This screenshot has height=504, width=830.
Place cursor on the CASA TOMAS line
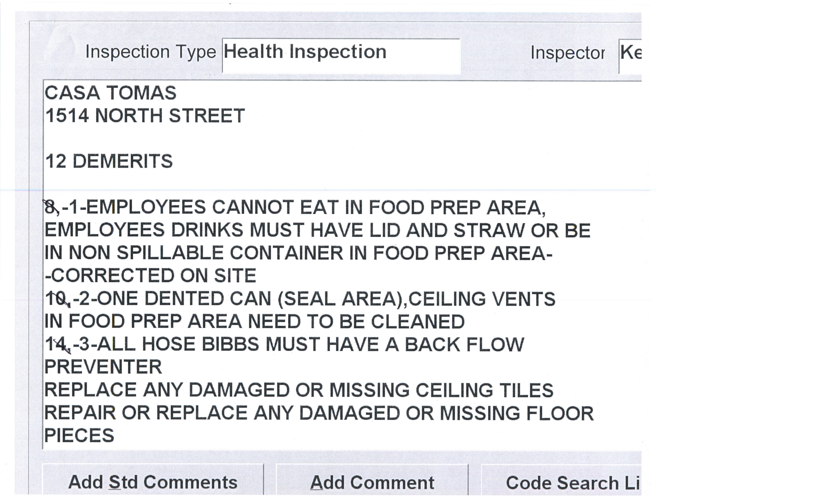pyautogui.click(x=110, y=93)
